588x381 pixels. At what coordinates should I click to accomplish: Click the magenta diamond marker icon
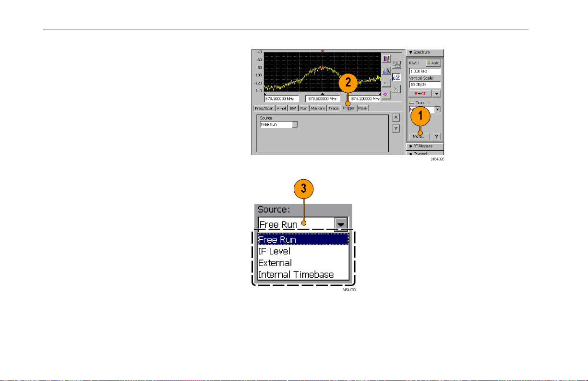click(386, 94)
